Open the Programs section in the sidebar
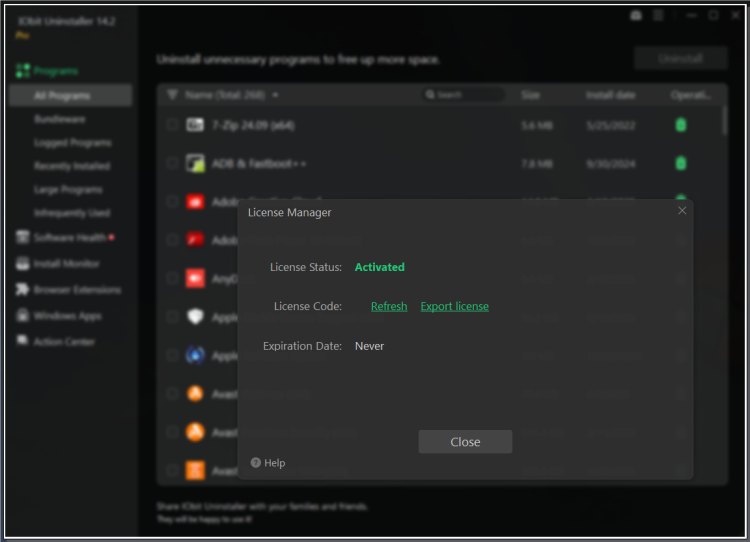The width and height of the screenshot is (750, 542). (47, 71)
